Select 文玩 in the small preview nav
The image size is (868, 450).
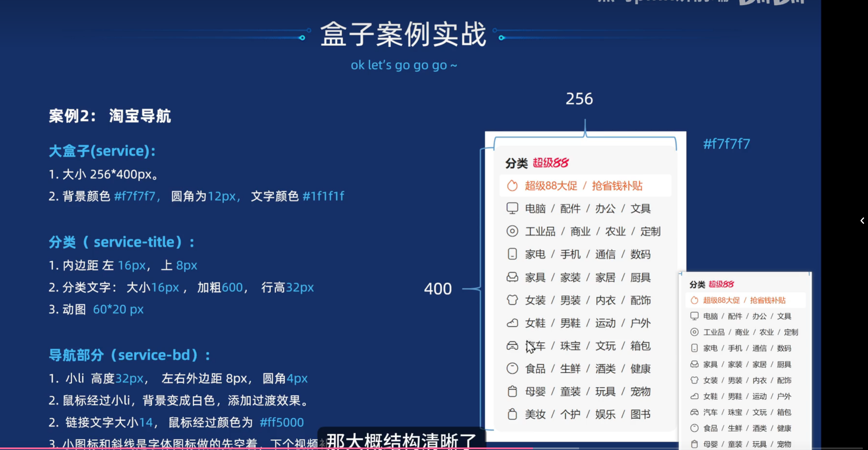pos(759,412)
